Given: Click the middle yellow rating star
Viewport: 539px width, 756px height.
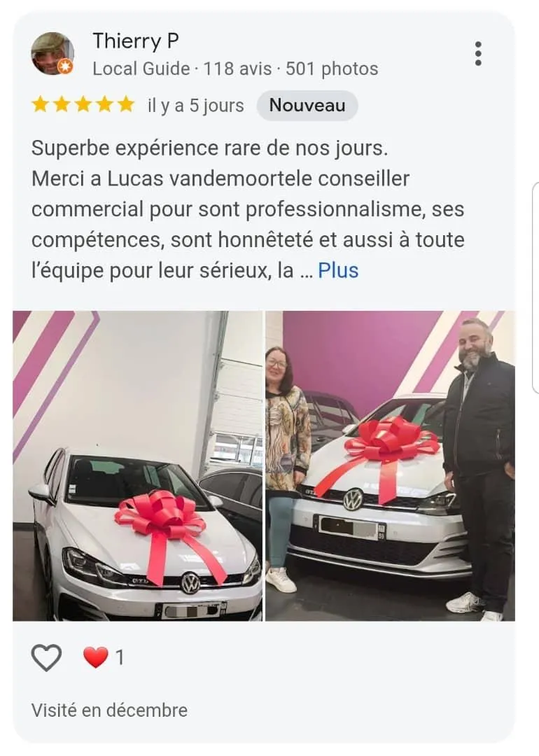Looking at the screenshot, I should tap(83, 104).
